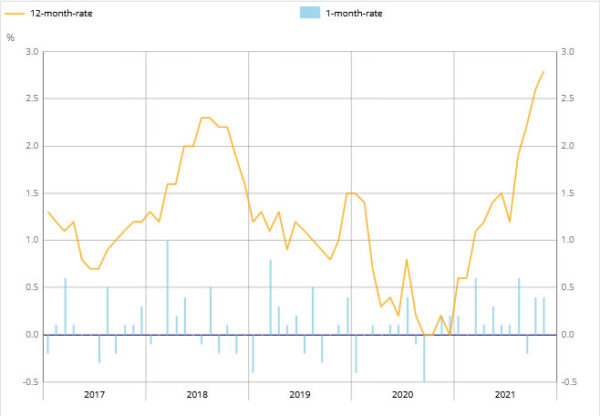Click the right axis -0.5 label
The height and width of the screenshot is (416, 600).
pos(569,382)
